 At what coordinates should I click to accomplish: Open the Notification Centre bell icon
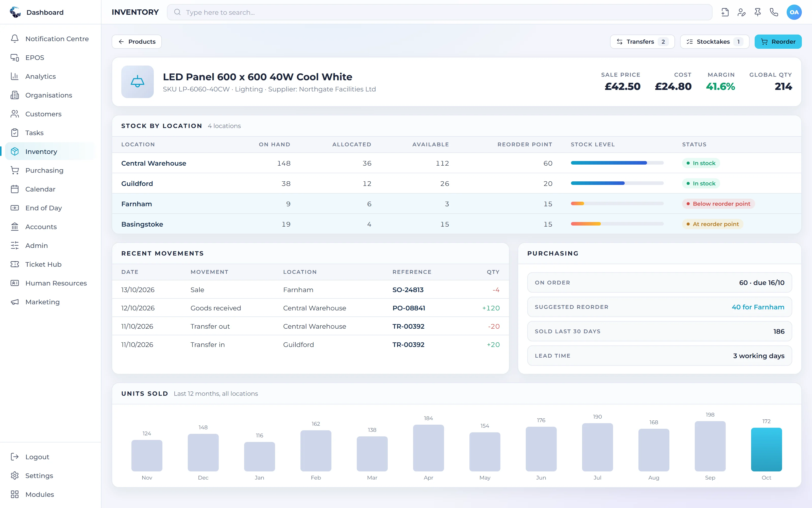tap(15, 39)
